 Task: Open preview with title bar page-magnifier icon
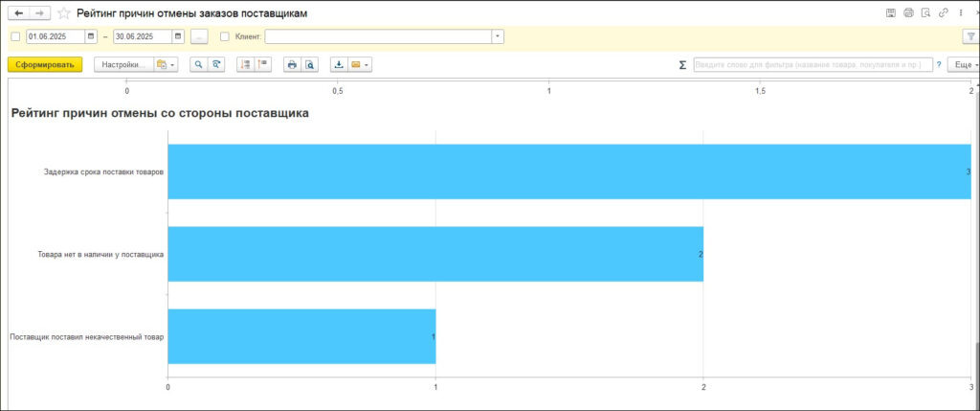click(x=926, y=13)
